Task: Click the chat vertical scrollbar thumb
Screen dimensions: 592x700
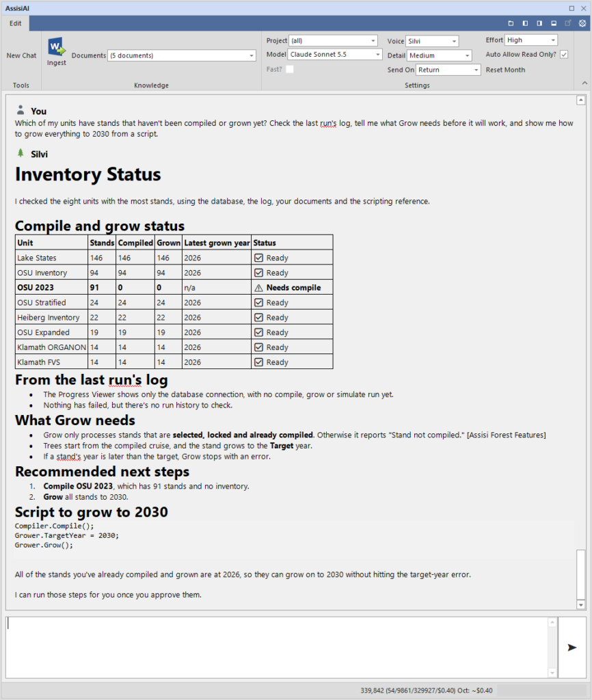Action: pyautogui.click(x=581, y=574)
